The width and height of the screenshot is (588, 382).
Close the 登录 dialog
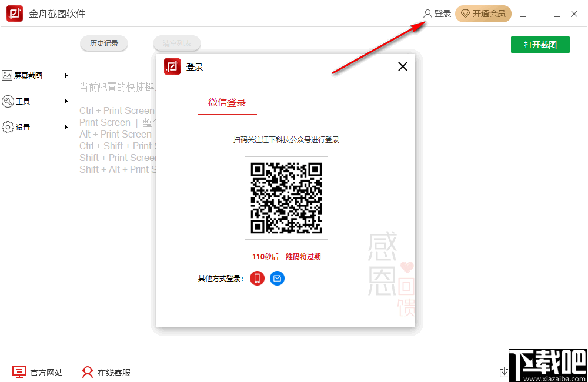pyautogui.click(x=402, y=66)
